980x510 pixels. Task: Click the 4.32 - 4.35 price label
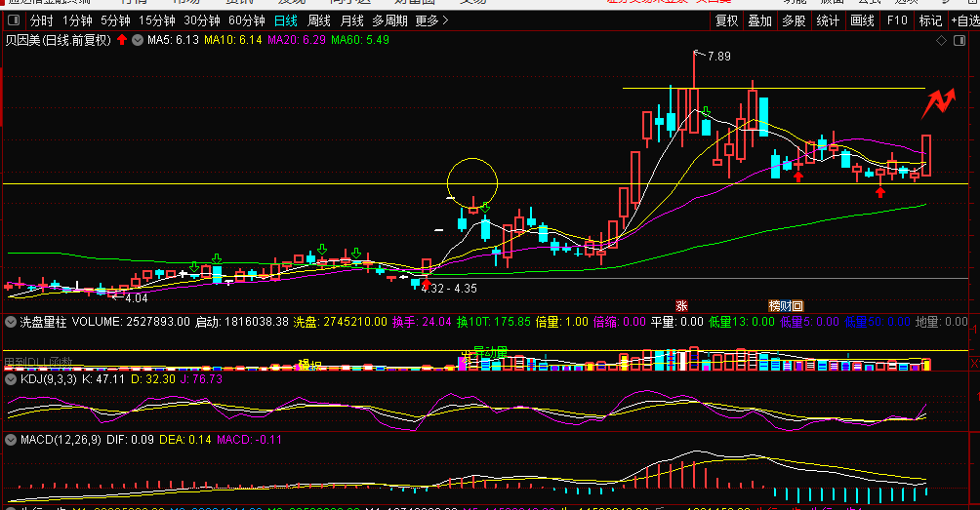[x=449, y=289]
